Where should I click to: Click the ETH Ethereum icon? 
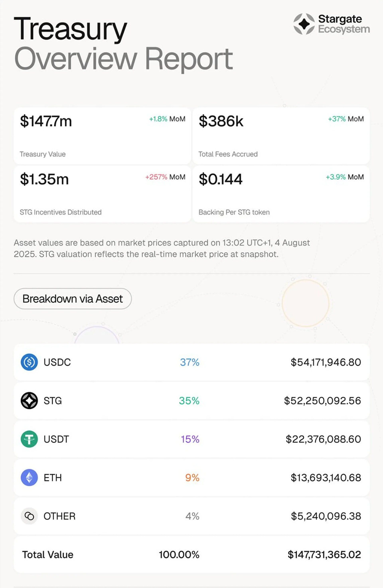(x=29, y=478)
